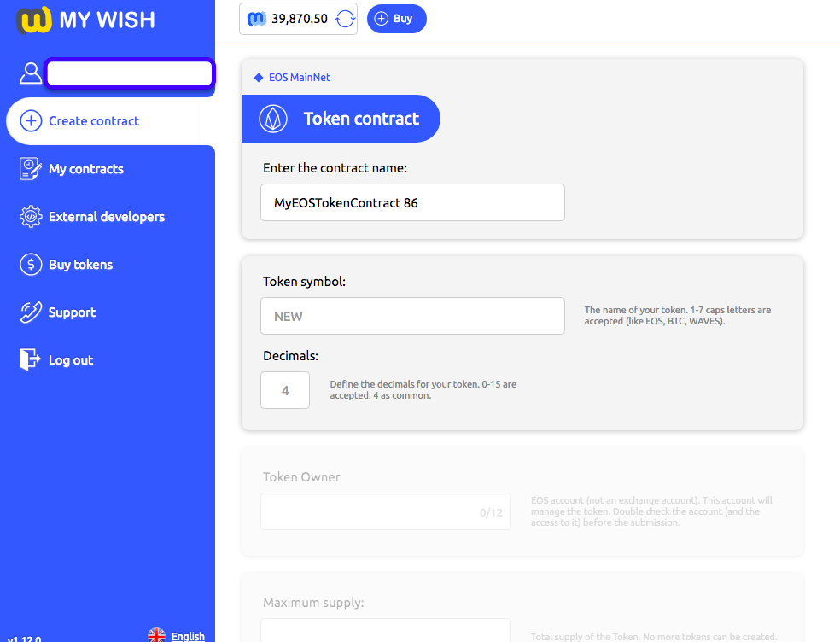Open Buy tokens page
Viewport: 840px width, 642px height.
coord(80,265)
